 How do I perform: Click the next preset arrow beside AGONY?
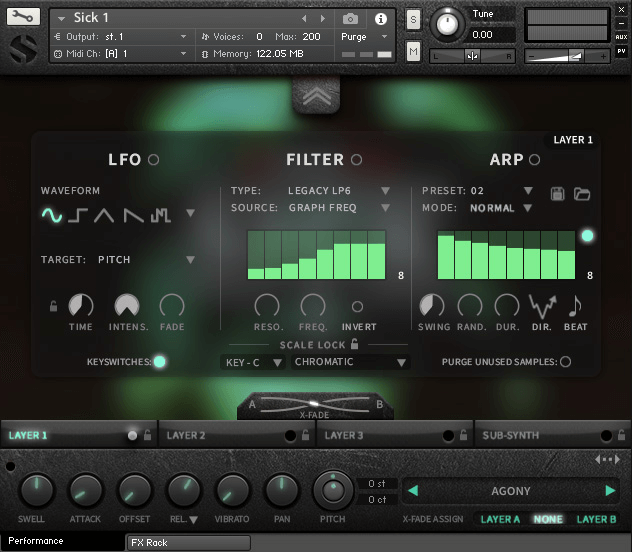coord(610,491)
